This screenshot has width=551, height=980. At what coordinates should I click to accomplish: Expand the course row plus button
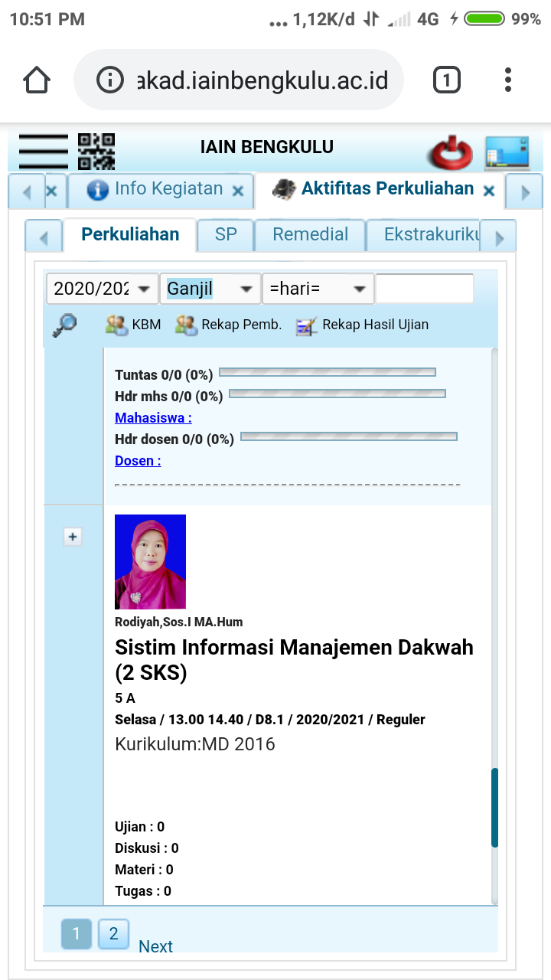coord(73,537)
